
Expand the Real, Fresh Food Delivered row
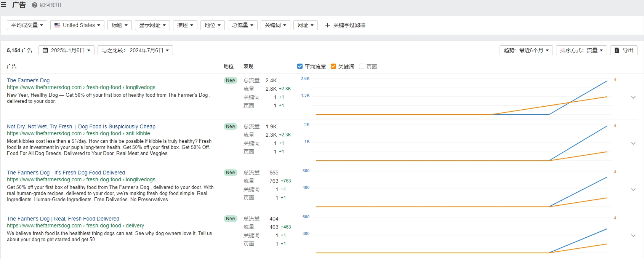coord(633,236)
